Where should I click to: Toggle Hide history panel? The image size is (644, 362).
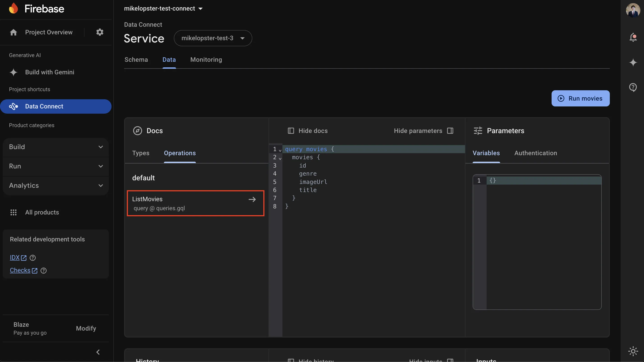pos(311,360)
